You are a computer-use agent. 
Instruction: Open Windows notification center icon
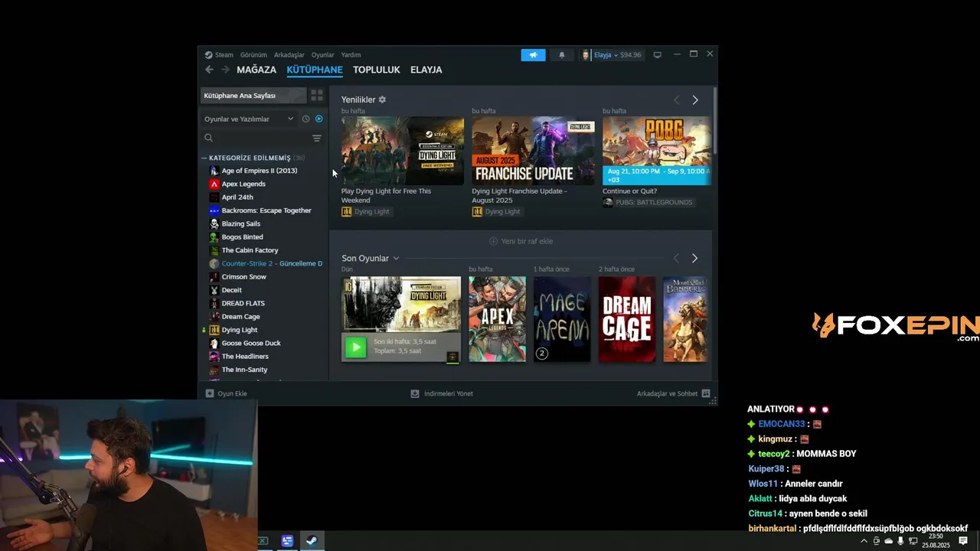[963, 541]
